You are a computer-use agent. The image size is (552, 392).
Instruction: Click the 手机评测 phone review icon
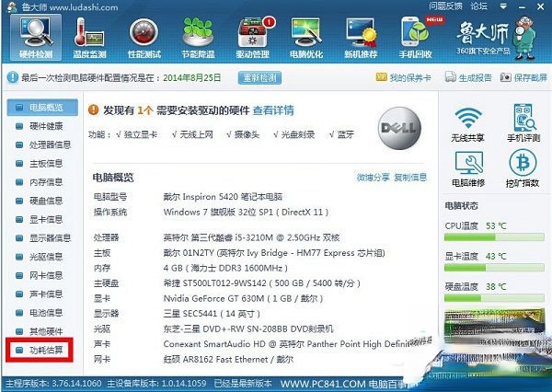pos(523,122)
